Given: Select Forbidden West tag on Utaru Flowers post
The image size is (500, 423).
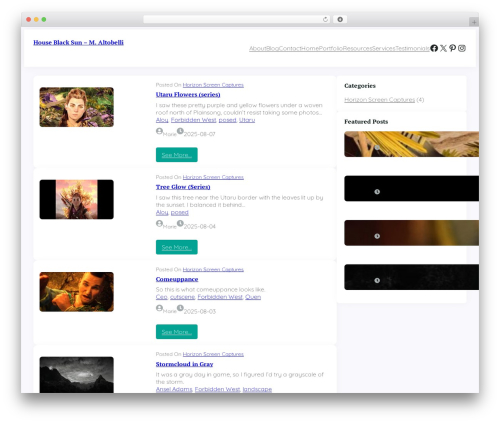Looking at the screenshot, I should (x=193, y=120).
